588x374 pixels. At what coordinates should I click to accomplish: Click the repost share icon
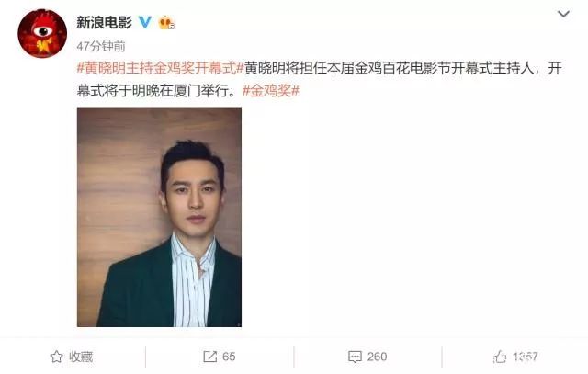click(x=210, y=357)
